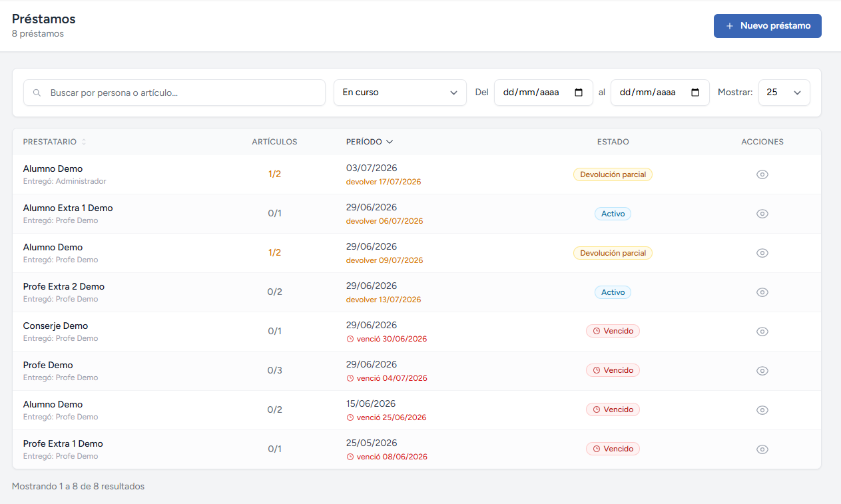Click the Nuevo préstamo button
This screenshot has width=841, height=504.
768,26
